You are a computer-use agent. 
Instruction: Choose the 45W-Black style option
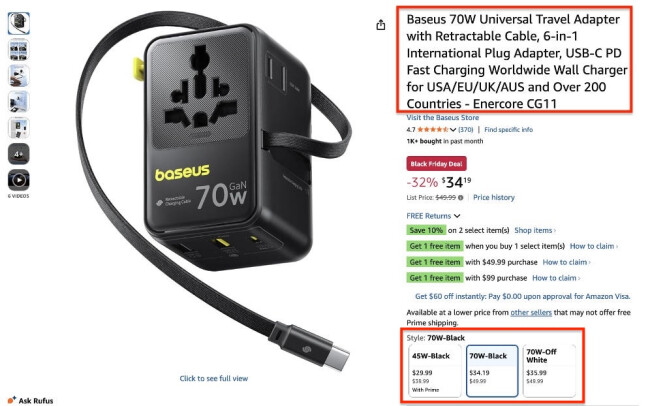pyautogui.click(x=435, y=371)
